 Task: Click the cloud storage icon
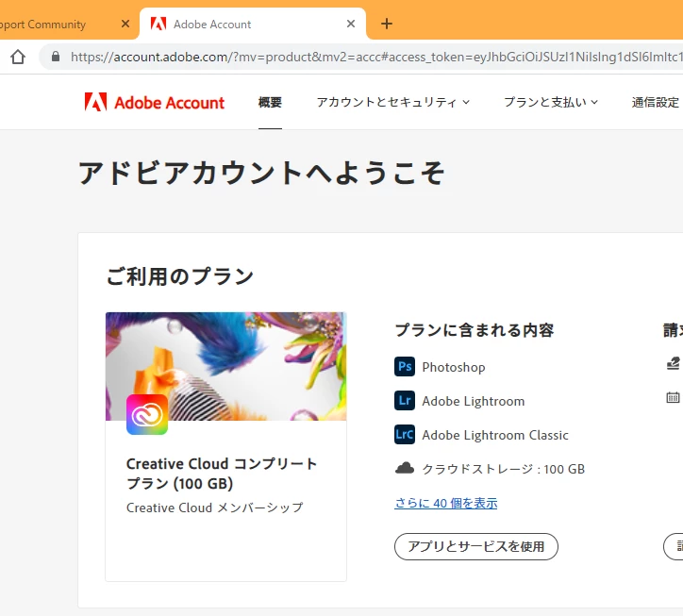click(405, 468)
